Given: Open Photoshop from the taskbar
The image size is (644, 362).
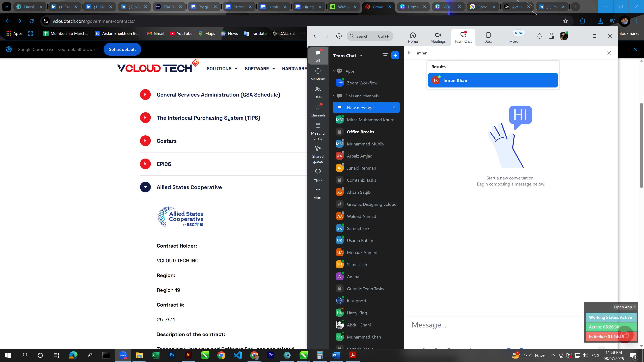Looking at the screenshot, I should (x=172, y=355).
